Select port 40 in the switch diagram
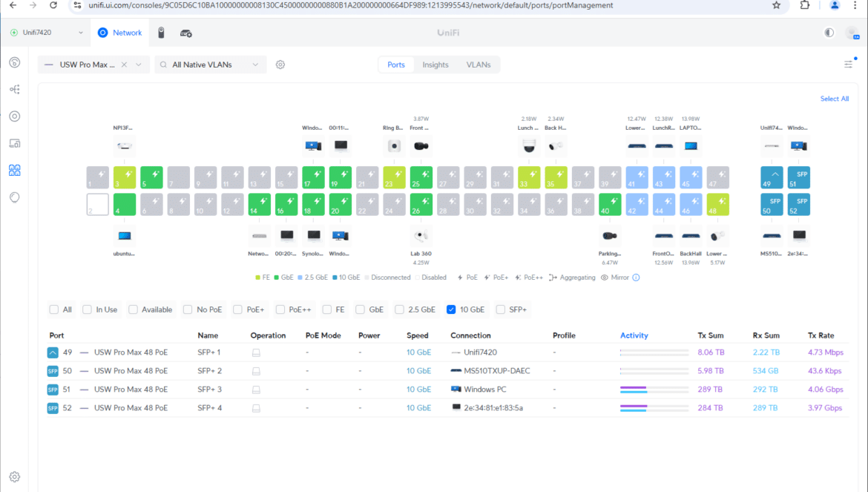The image size is (868, 492). [x=610, y=205]
